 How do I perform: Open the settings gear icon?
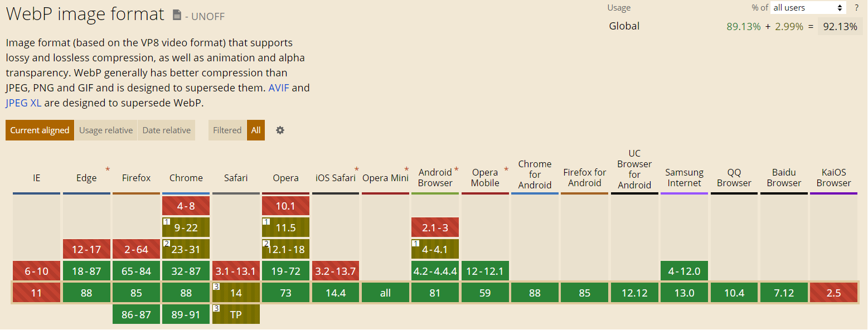coord(280,130)
